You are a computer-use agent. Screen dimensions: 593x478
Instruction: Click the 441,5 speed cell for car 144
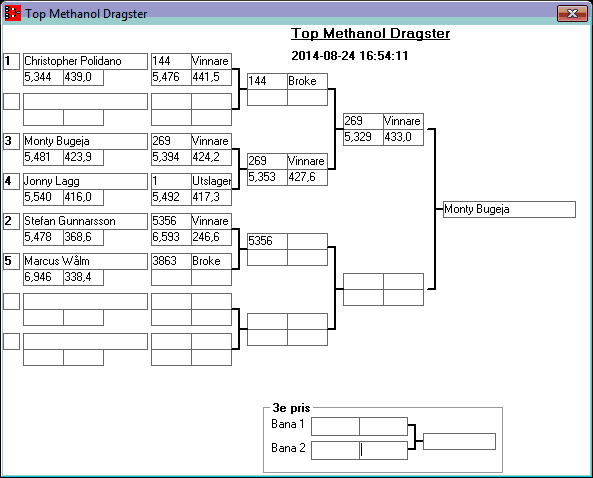click(x=211, y=77)
